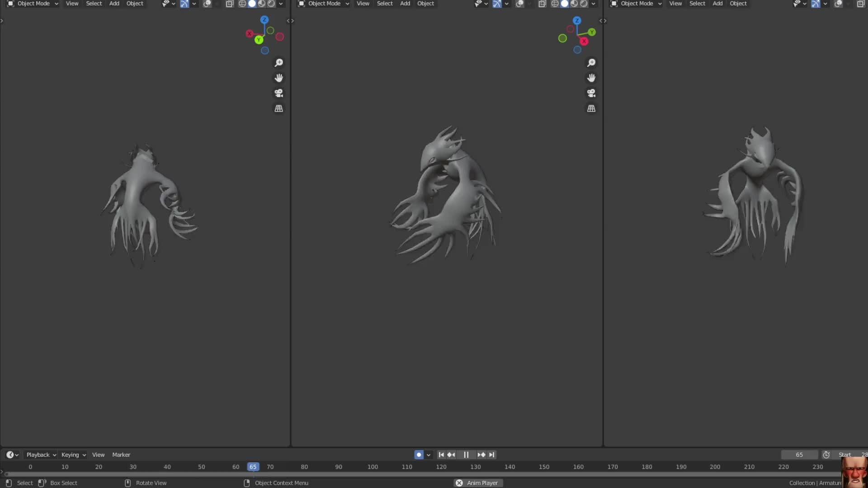Image resolution: width=868 pixels, height=488 pixels.
Task: Enable material preview shading in center viewport
Action: 574,4
